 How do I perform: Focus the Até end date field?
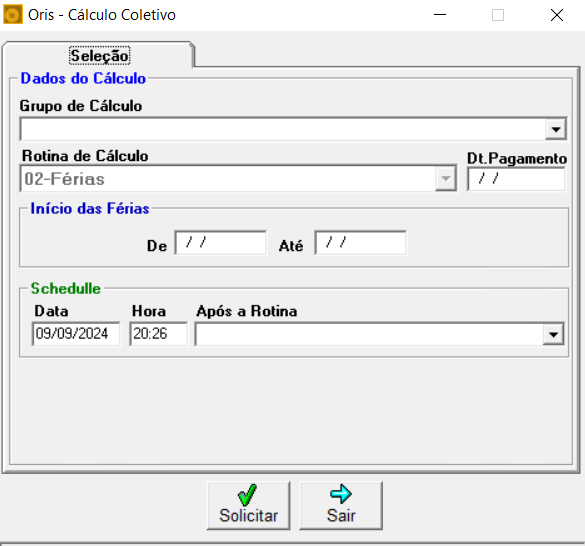(x=360, y=243)
